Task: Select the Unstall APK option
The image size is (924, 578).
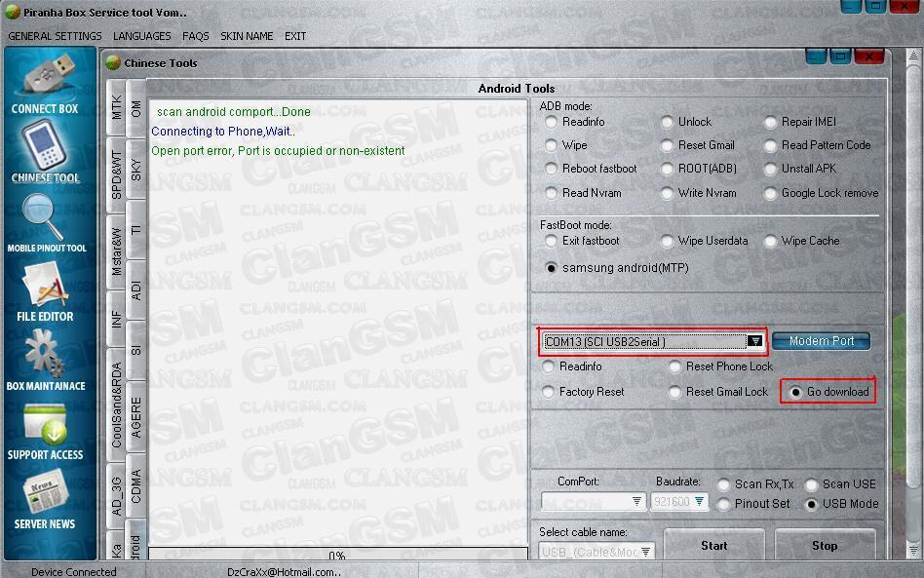Action: click(x=770, y=169)
